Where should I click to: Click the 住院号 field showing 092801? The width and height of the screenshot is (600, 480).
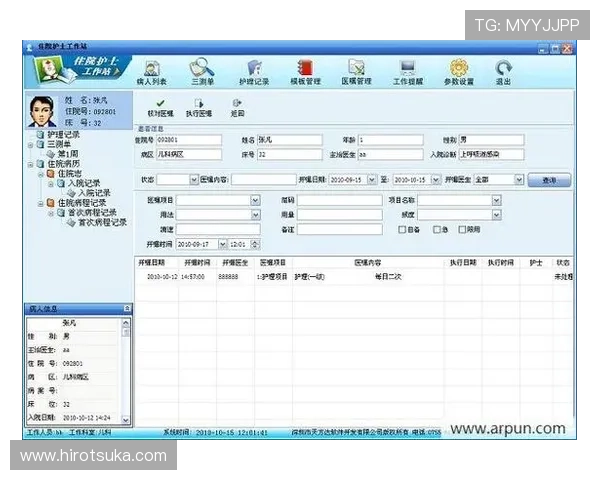pos(189,140)
